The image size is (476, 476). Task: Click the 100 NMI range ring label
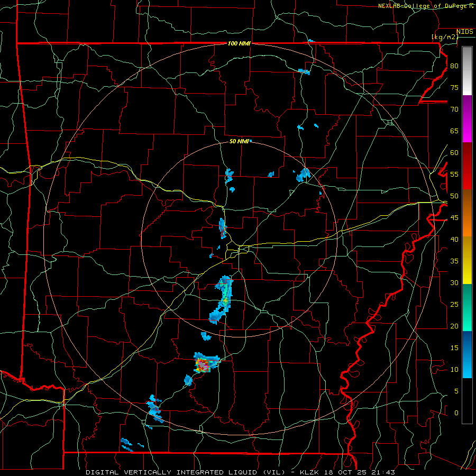point(239,44)
